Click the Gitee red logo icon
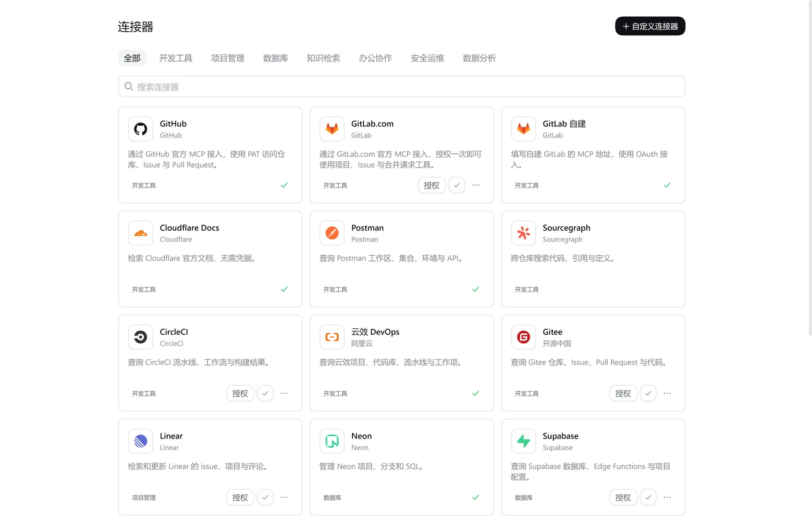This screenshot has width=812, height=518. tap(523, 337)
